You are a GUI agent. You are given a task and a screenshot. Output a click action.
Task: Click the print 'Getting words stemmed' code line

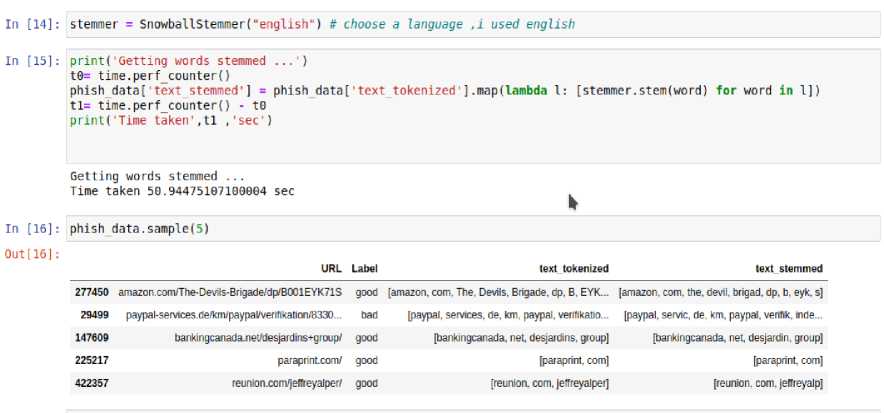[189, 61]
